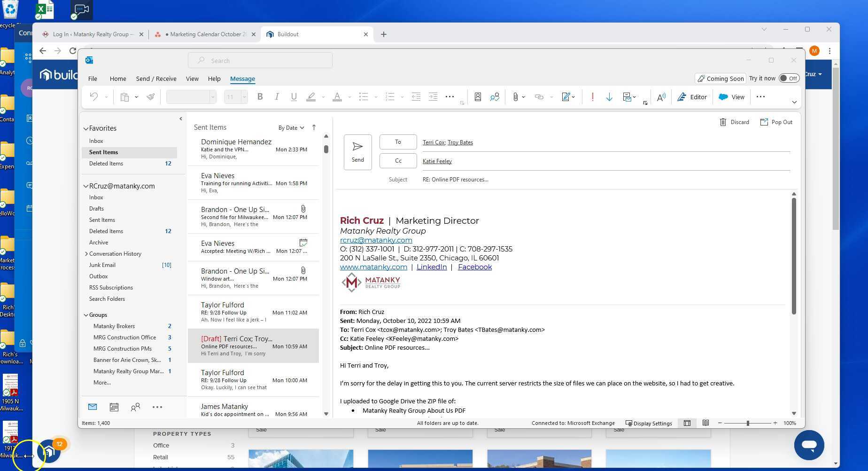868x471 pixels.
Task: Select the Read Aloud icon
Action: pyautogui.click(x=661, y=97)
